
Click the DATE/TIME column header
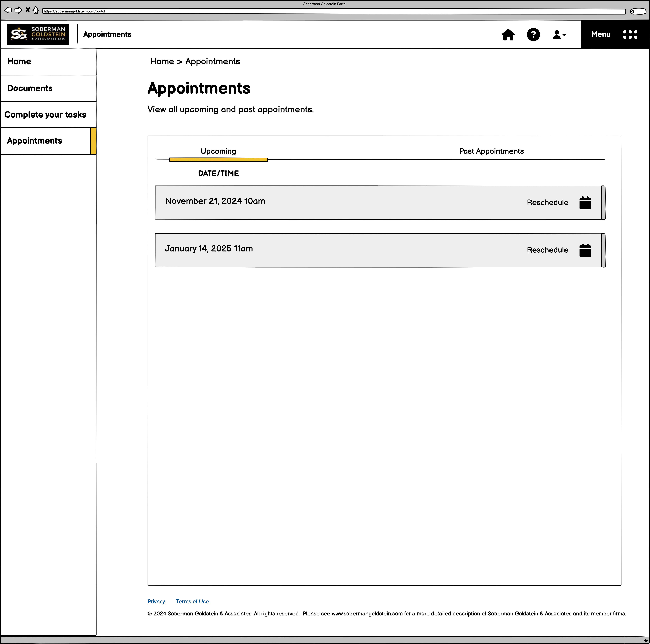coord(218,173)
